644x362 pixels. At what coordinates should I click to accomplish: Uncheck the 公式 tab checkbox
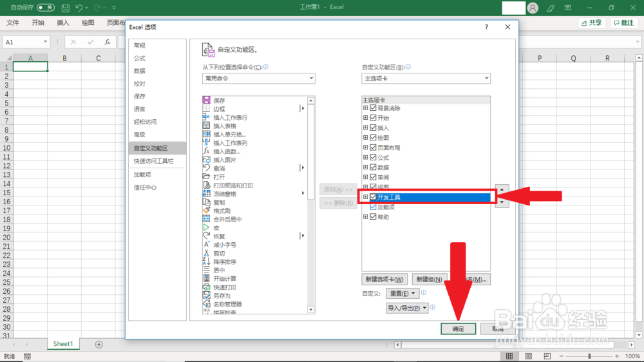coord(373,157)
